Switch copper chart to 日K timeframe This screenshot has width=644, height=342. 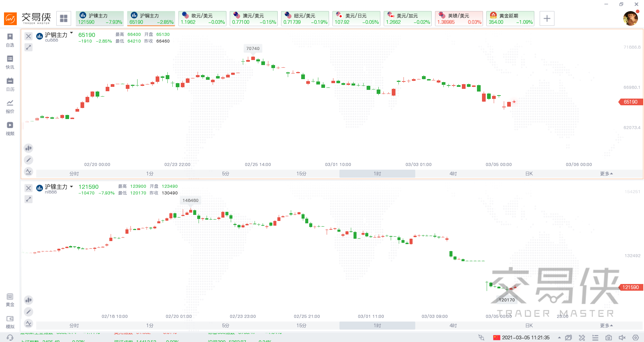coord(529,174)
